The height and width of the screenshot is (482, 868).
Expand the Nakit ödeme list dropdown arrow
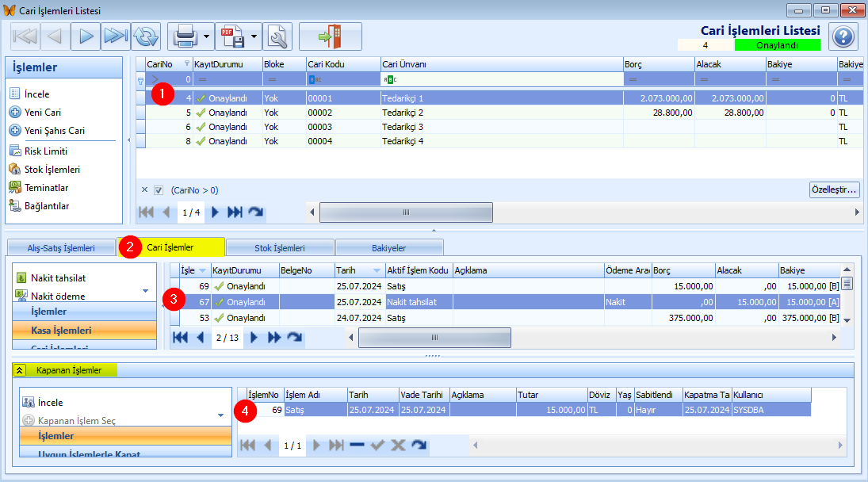click(145, 290)
